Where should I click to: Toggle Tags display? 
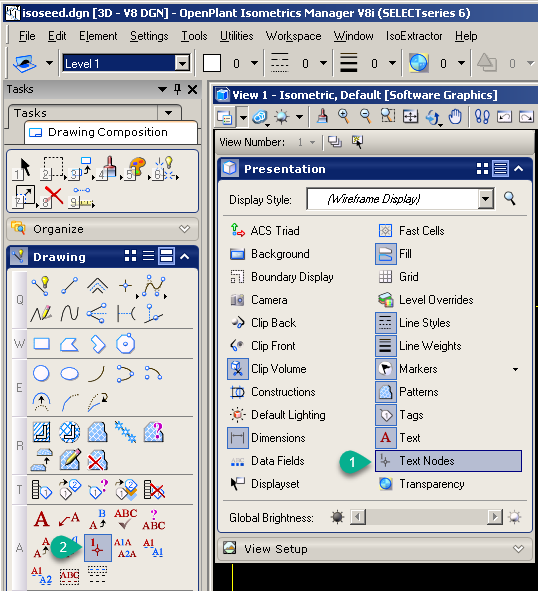tap(400, 415)
